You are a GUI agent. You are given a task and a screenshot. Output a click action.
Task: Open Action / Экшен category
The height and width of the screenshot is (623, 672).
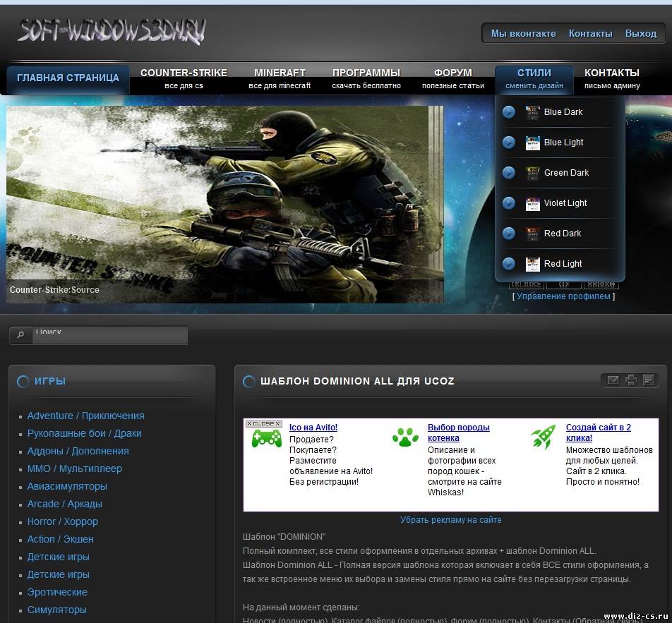coord(61,539)
